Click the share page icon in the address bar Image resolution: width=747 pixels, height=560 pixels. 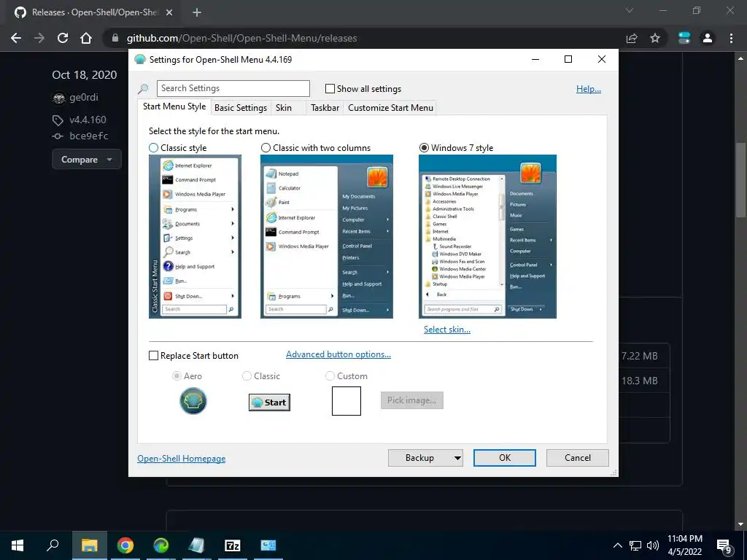pos(632,38)
